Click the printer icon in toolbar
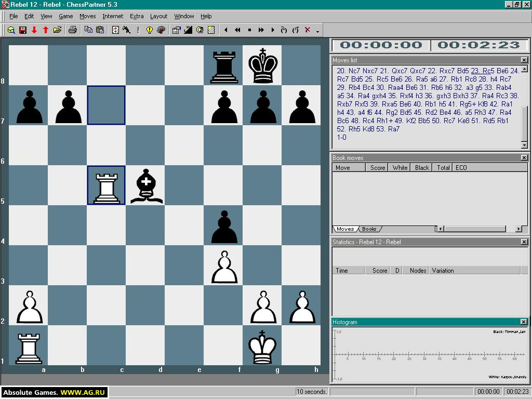Screen dimensions: 532x399 pos(72,30)
